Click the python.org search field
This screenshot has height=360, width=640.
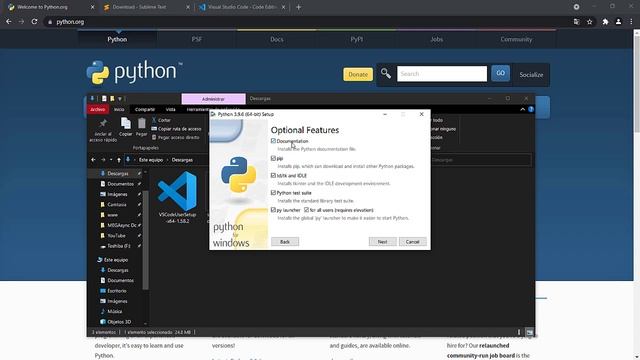pos(442,74)
